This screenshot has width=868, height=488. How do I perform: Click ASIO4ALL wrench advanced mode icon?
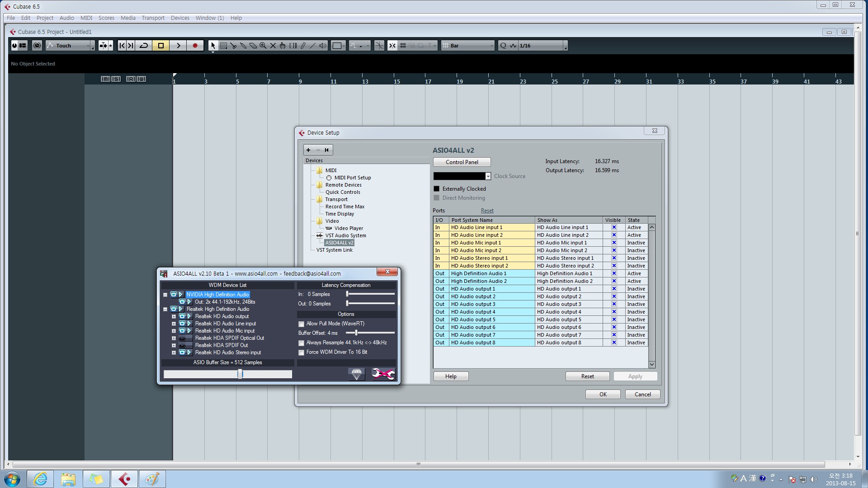click(x=383, y=374)
